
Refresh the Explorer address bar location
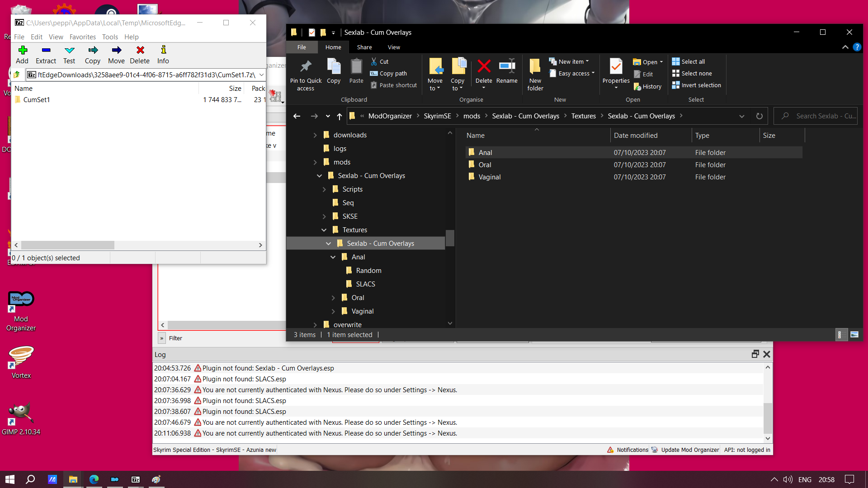point(759,116)
